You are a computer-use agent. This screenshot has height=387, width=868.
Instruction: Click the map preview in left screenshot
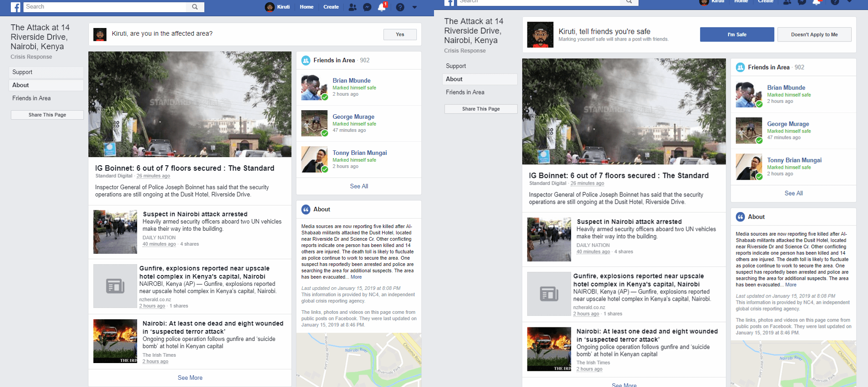pyautogui.click(x=359, y=360)
